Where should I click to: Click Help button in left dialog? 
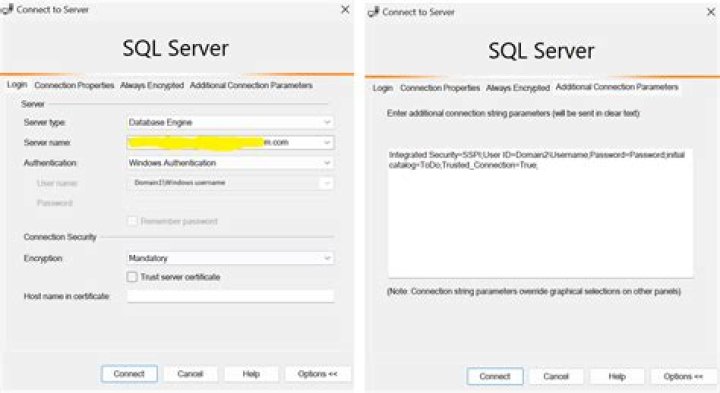pyautogui.click(x=251, y=374)
